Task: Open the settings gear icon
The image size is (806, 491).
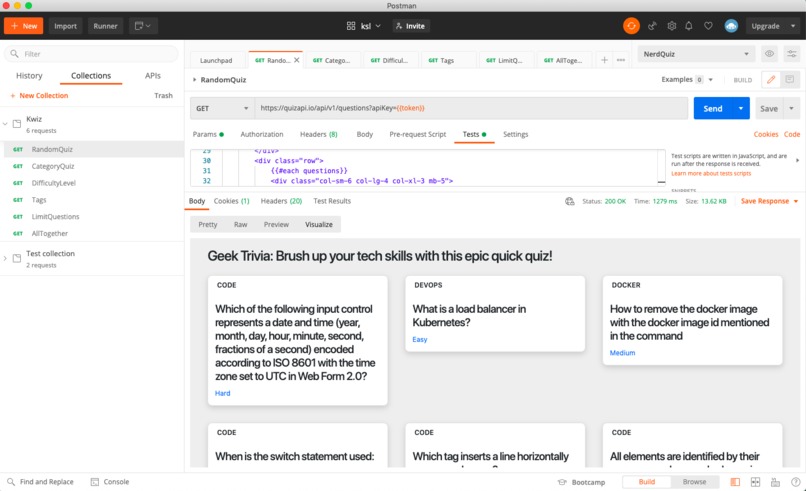Action: (671, 26)
